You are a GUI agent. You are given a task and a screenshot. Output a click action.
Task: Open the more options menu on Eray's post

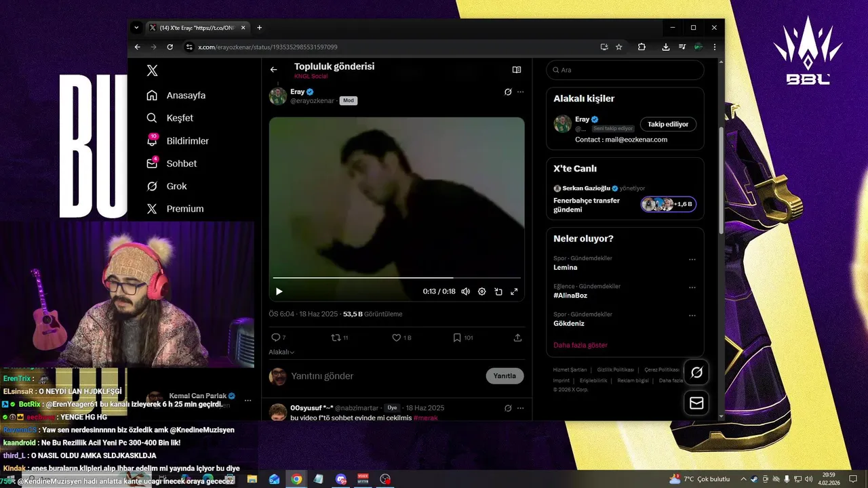[520, 91]
